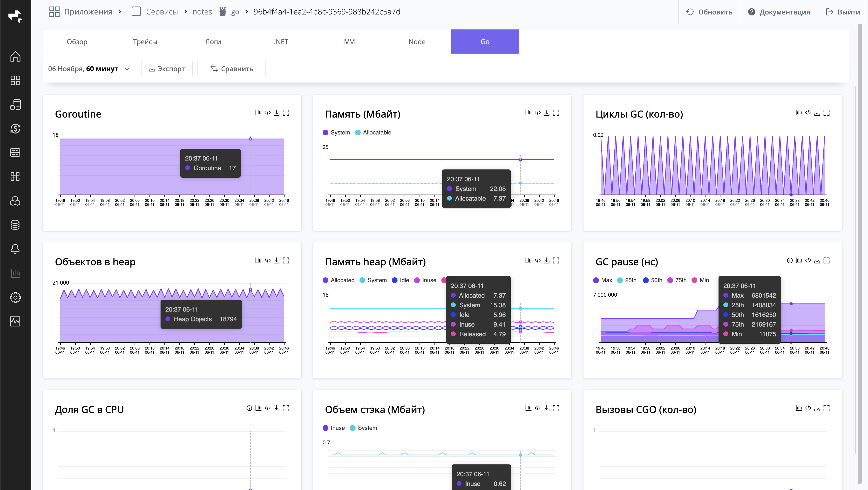This screenshot has width=868, height=490.
Task: Expand the Приложения breadcrumb chevron
Action: pyautogui.click(x=120, y=12)
